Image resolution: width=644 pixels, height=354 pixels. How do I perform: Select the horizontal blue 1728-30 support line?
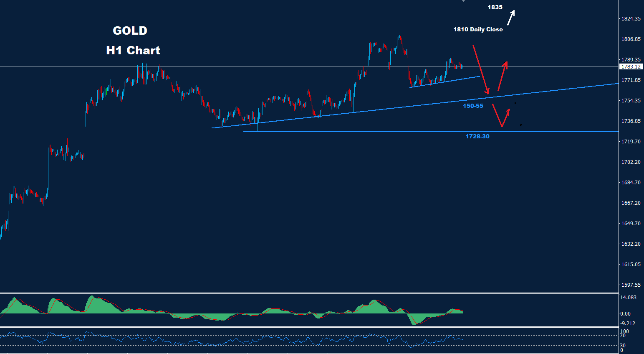[x=376, y=132]
